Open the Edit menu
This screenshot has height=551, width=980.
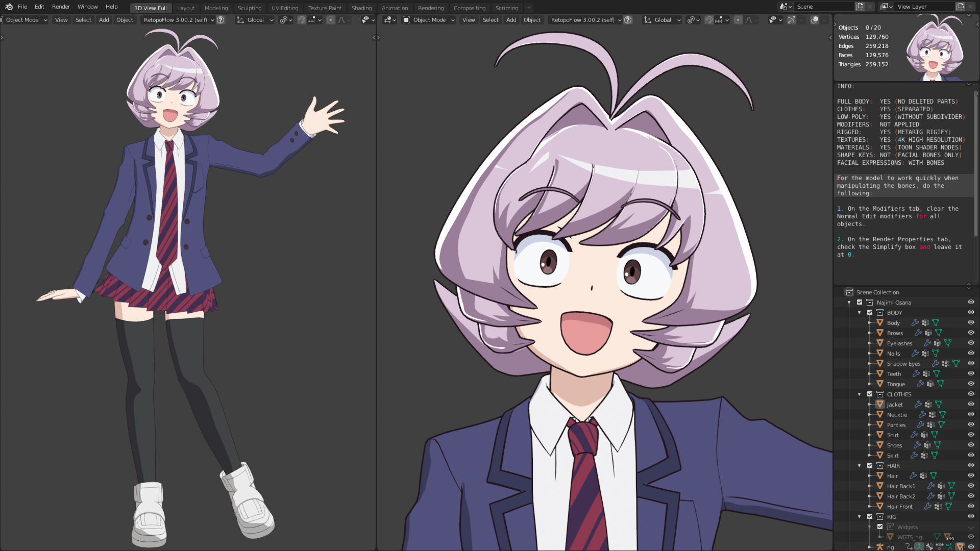[x=39, y=7]
